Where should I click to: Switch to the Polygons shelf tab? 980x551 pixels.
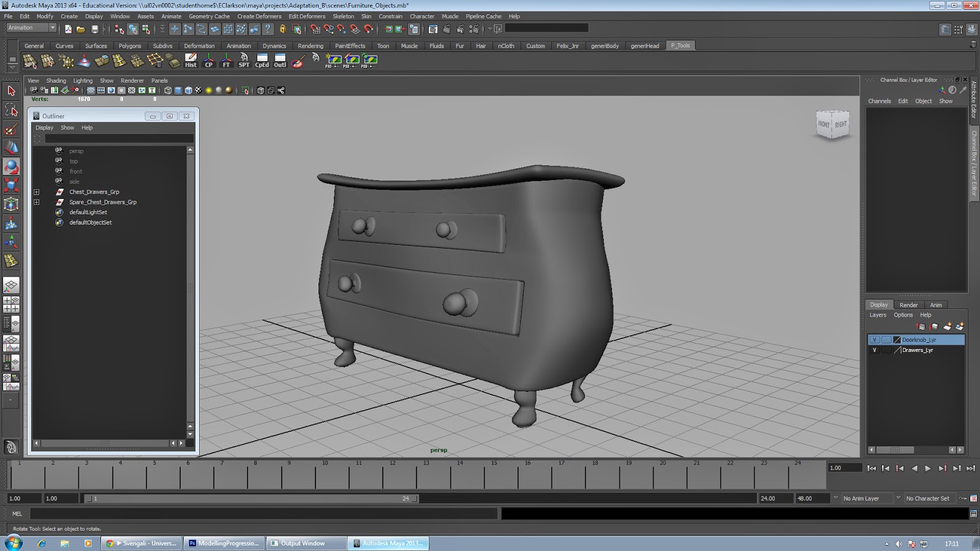click(x=130, y=46)
